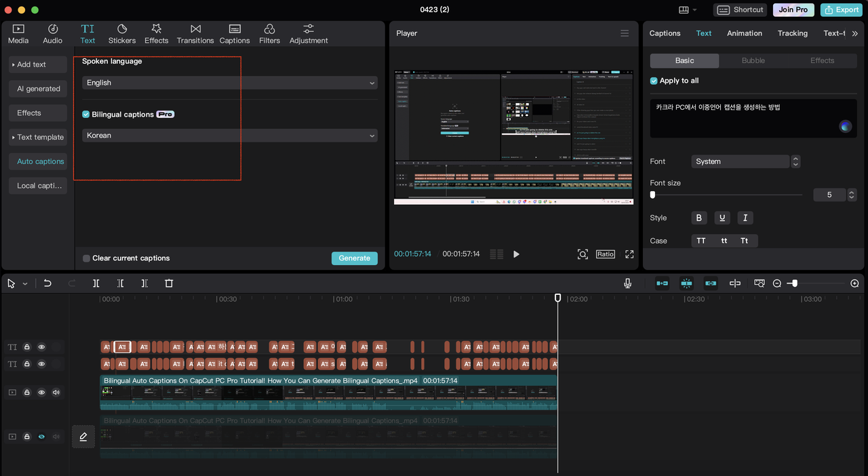
Task: Expand the Add text section
Action: click(38, 64)
